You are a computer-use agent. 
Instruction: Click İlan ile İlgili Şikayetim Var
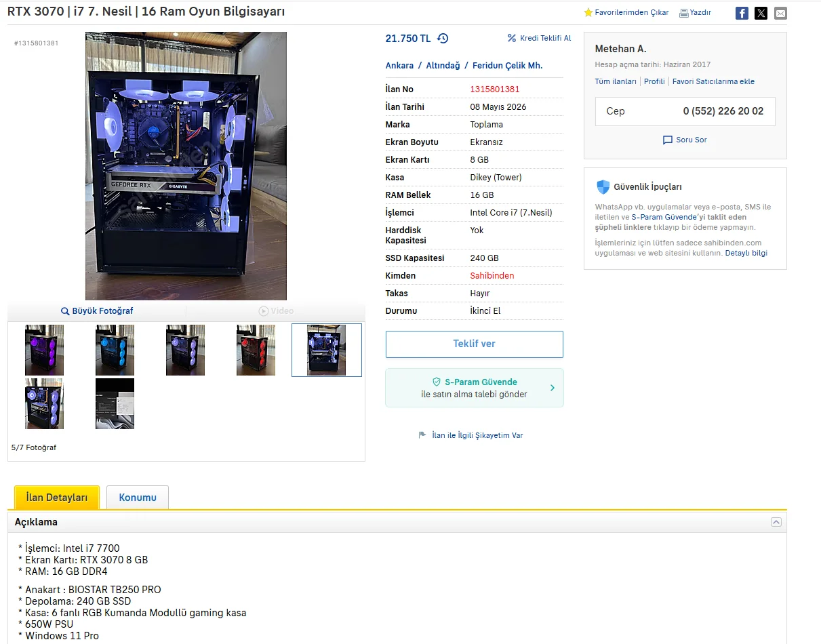(477, 435)
